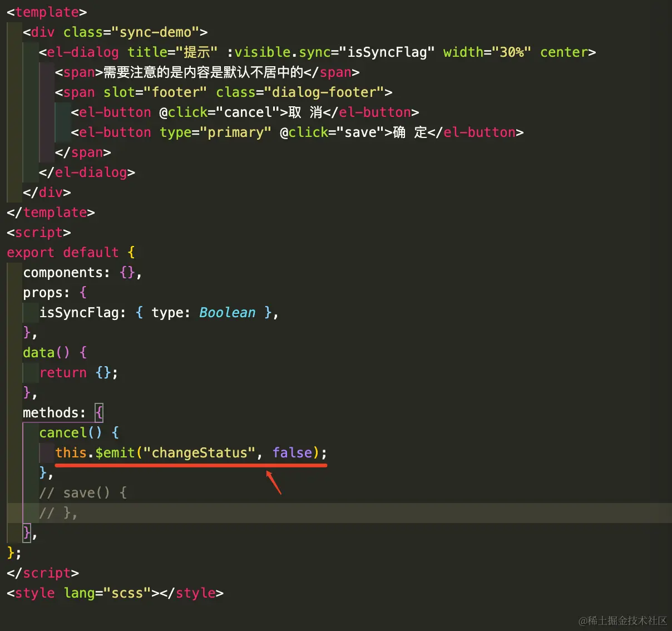Click the 稀土掘金技术社区 watermark

click(622, 619)
